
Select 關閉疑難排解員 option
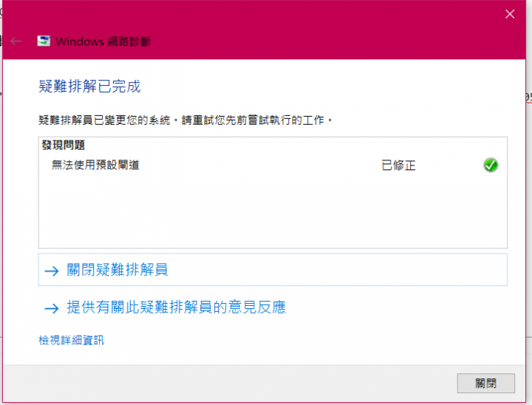click(x=273, y=270)
